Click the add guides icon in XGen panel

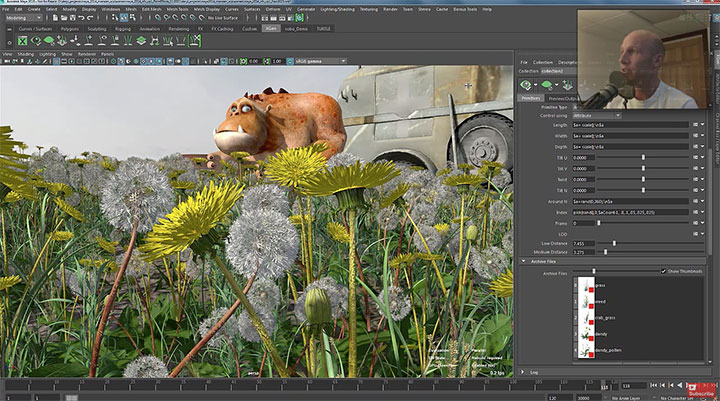568,85
